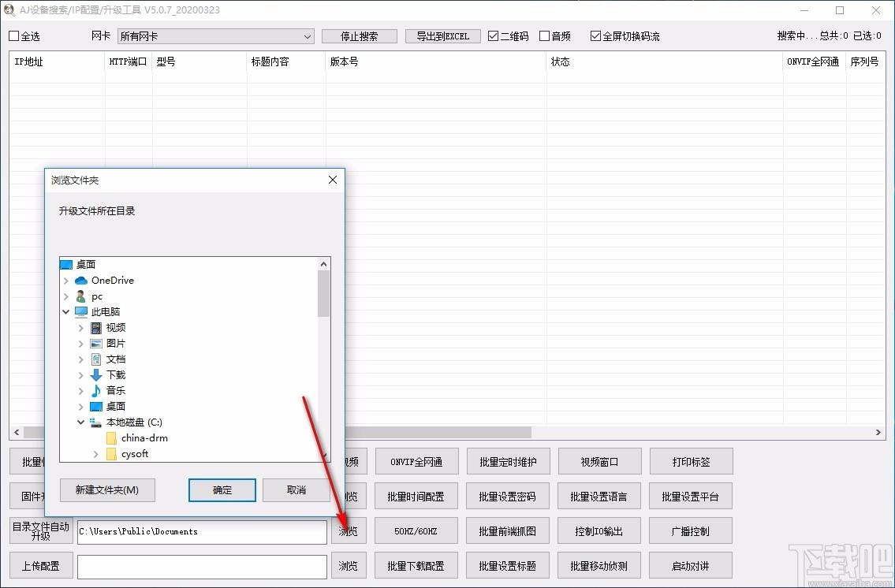Click the 下载 download arrow icon
895x588 pixels.
click(x=96, y=374)
